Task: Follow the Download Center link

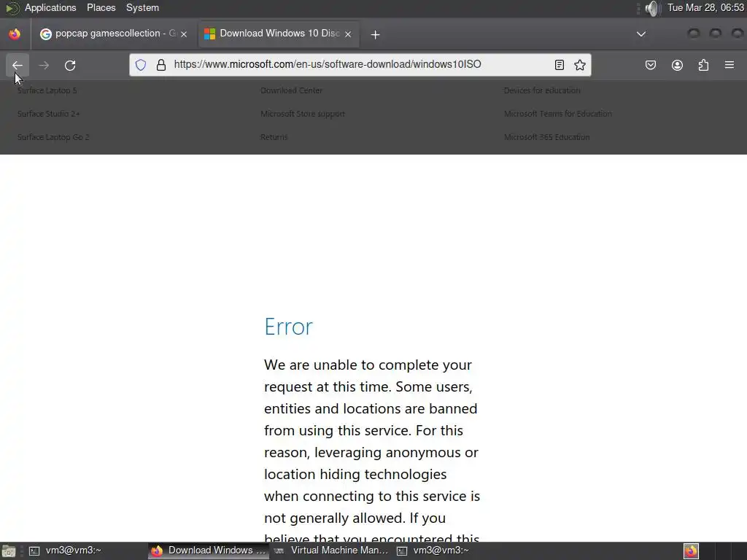Action: pyautogui.click(x=292, y=90)
